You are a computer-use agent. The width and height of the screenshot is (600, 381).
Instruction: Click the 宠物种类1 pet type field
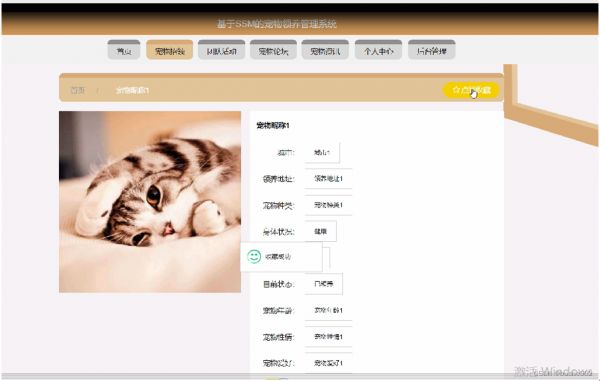[x=328, y=205]
